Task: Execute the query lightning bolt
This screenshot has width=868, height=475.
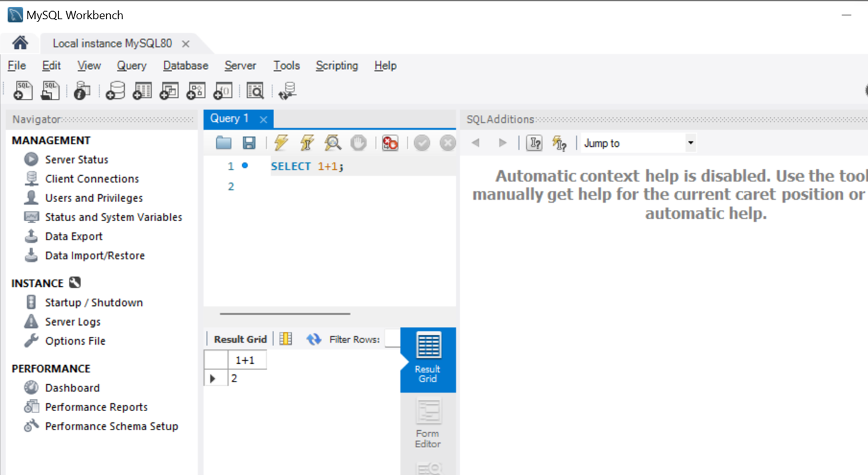Action: 281,143
